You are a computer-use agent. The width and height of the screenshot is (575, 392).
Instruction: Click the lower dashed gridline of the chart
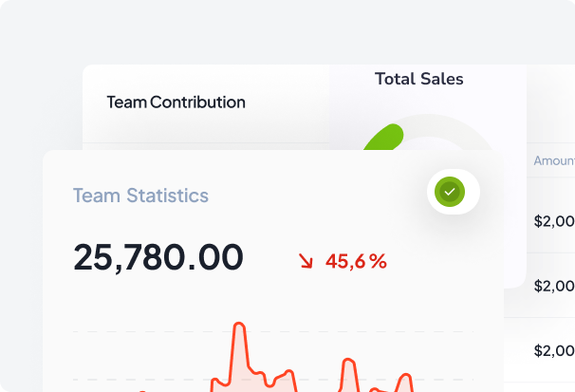coord(273,380)
